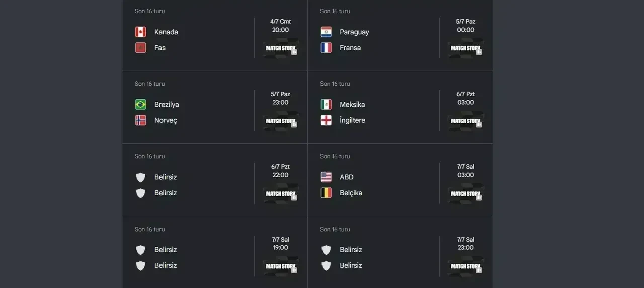
Task: Click the İngiltere team name
Action: click(x=352, y=120)
